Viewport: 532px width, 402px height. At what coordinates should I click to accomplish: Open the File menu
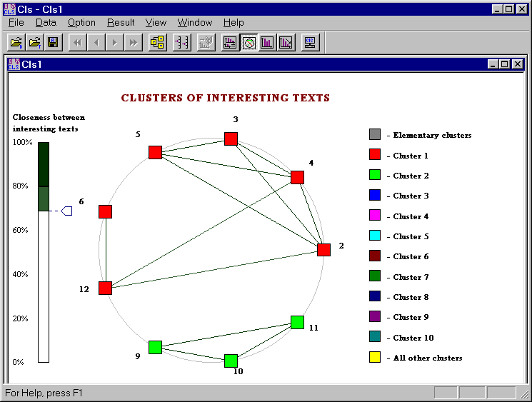click(x=16, y=22)
